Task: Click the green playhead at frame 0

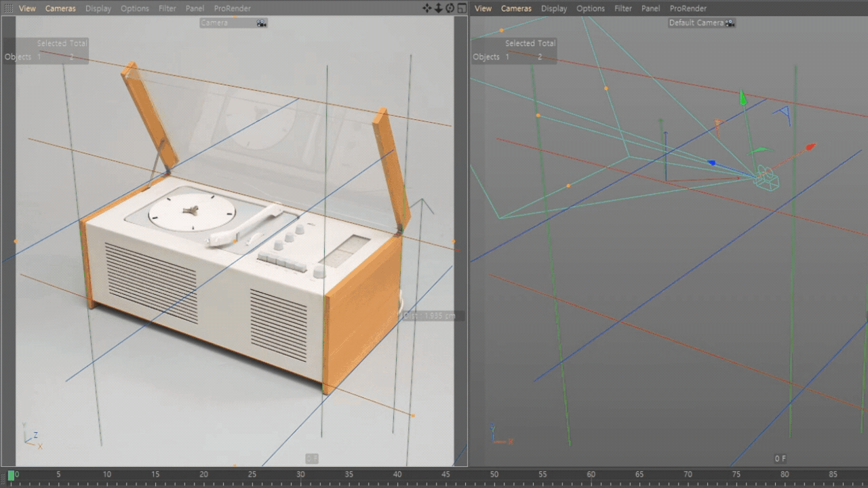Action: (x=11, y=476)
